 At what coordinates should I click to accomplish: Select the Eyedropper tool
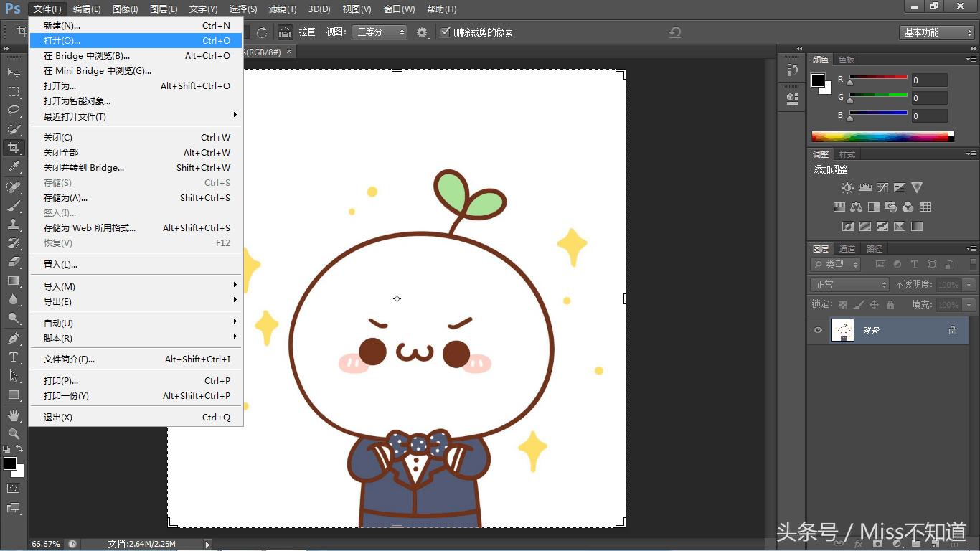[14, 167]
